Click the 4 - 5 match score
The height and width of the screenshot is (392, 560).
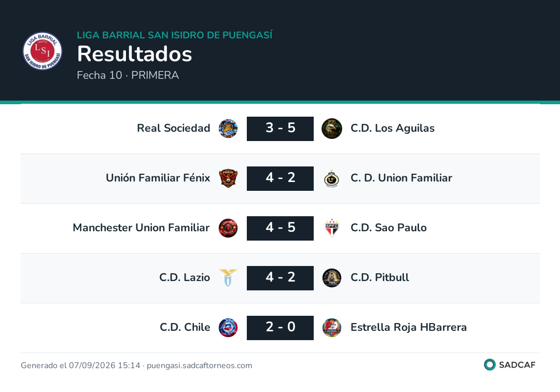tap(281, 228)
